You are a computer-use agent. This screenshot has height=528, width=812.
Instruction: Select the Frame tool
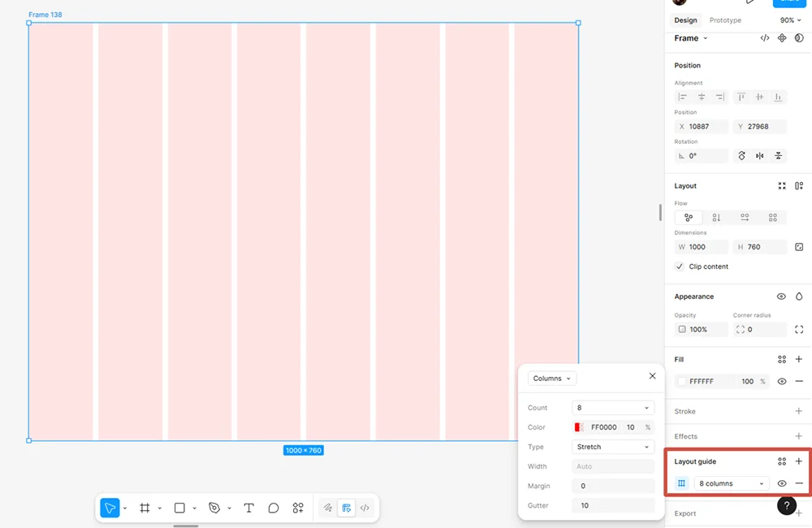point(145,508)
